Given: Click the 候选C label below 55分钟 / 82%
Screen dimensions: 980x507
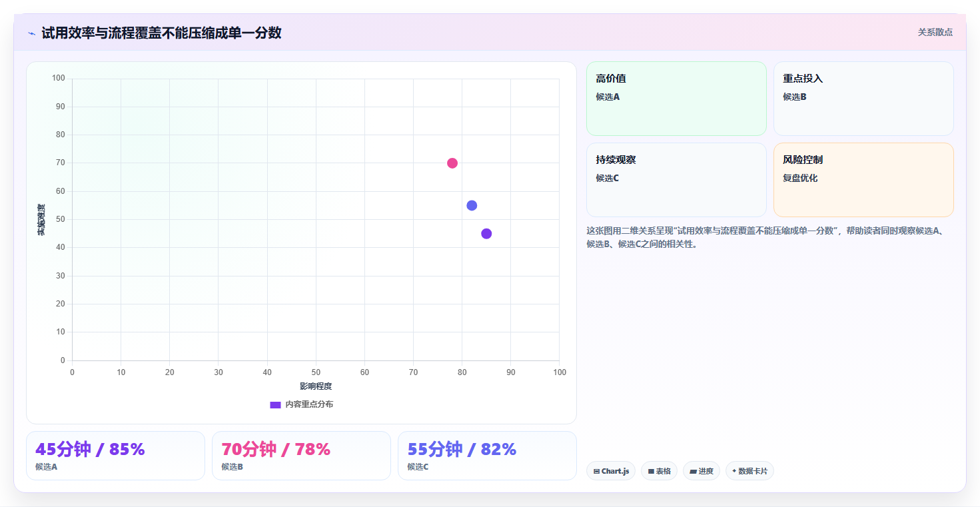Looking at the screenshot, I should point(418,467).
